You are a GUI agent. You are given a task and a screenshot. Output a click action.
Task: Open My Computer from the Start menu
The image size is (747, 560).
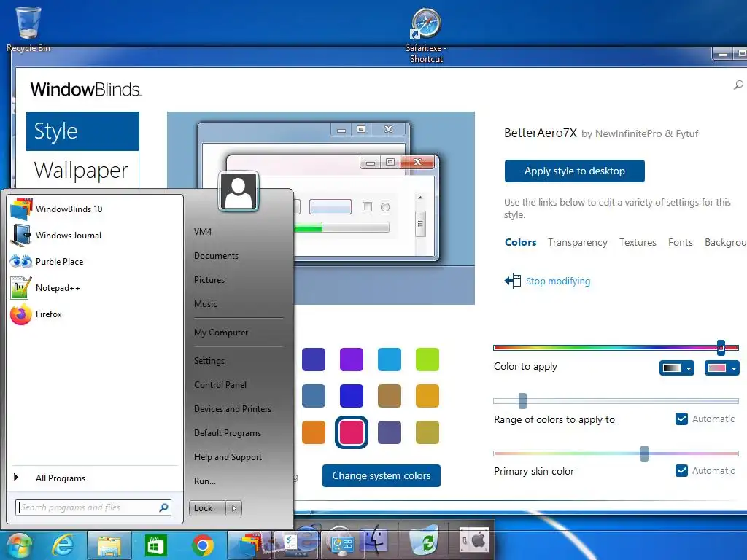[x=220, y=332]
